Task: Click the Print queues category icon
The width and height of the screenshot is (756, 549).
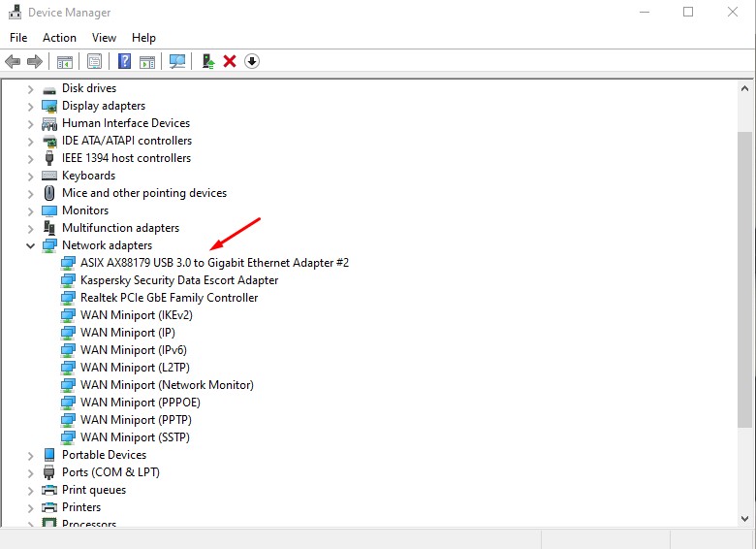Action: (x=49, y=490)
